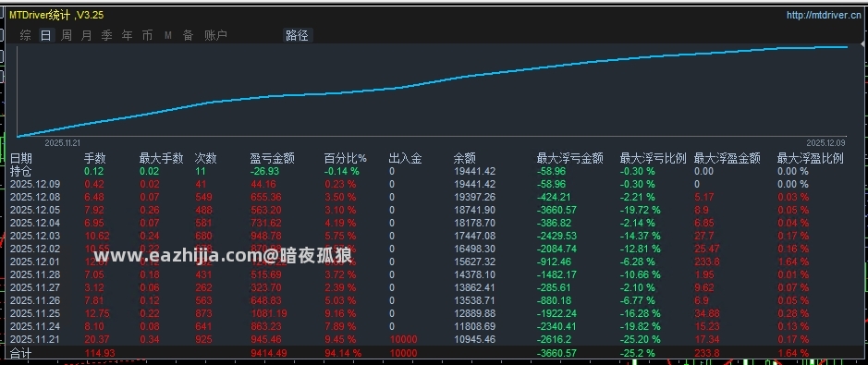Click the 最大浮亏比例 column header

point(654,159)
